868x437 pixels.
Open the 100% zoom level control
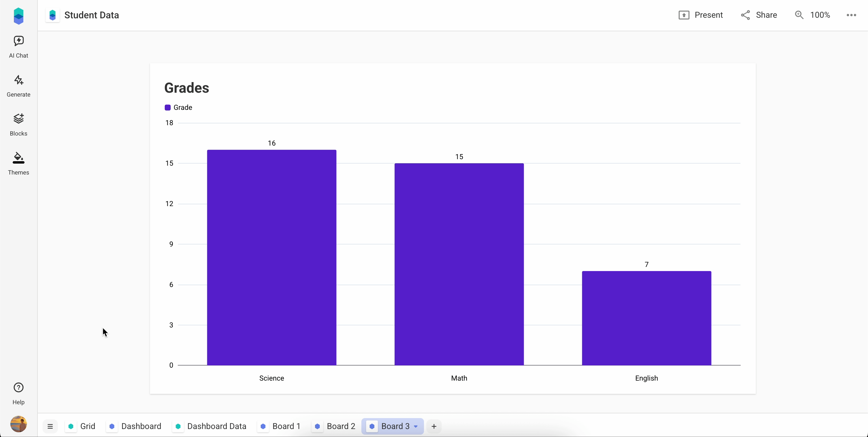tap(820, 15)
